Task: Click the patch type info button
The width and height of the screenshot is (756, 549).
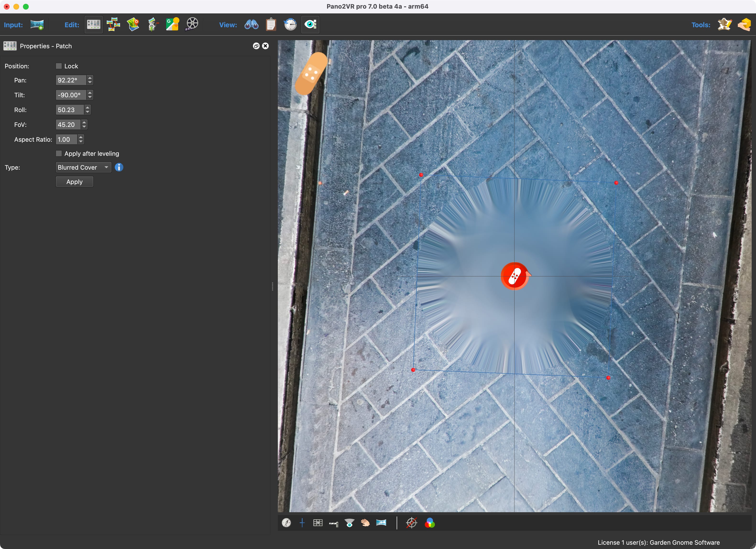Action: (x=119, y=167)
